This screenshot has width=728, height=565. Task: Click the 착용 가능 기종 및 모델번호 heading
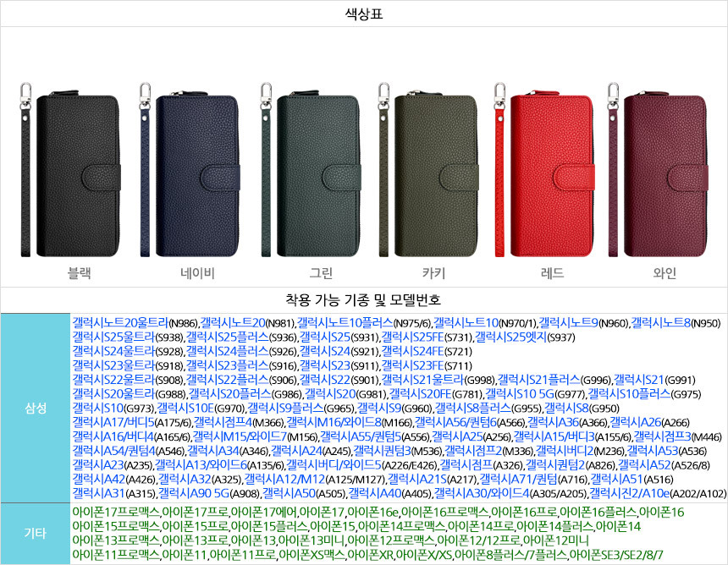pos(363,300)
